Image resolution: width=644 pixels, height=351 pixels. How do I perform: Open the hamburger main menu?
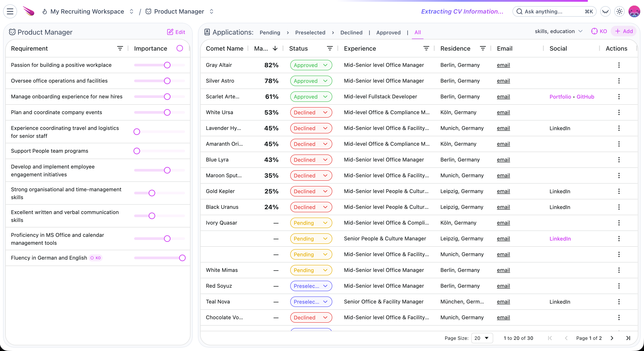(x=10, y=11)
